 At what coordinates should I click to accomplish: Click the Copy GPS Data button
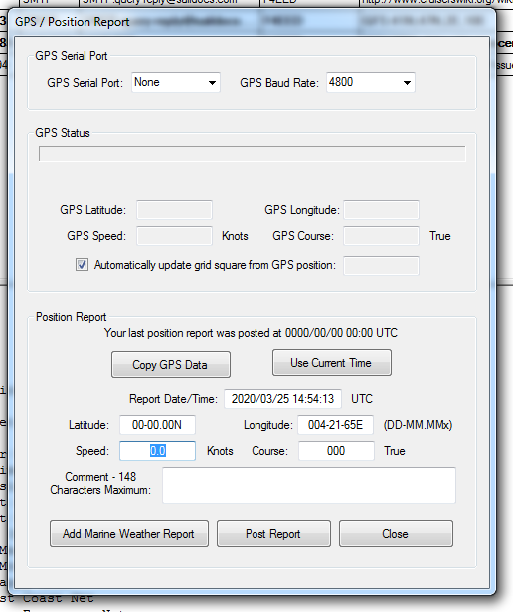click(171, 365)
